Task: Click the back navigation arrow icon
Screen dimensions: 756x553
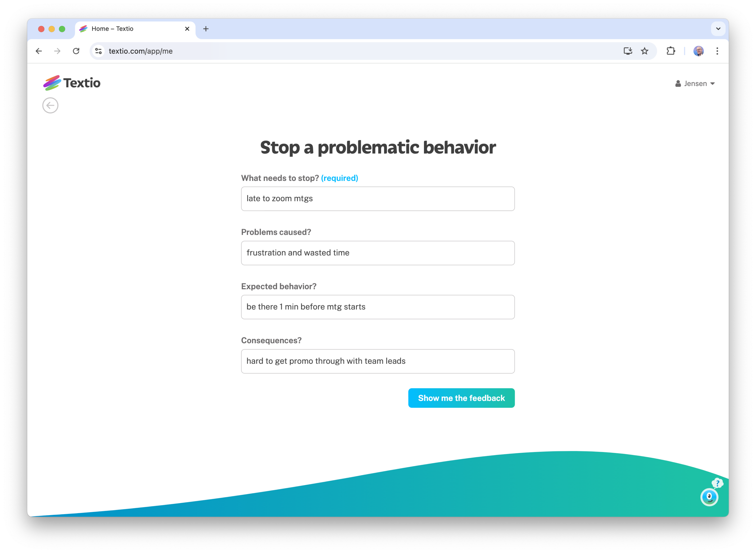Action: point(50,105)
